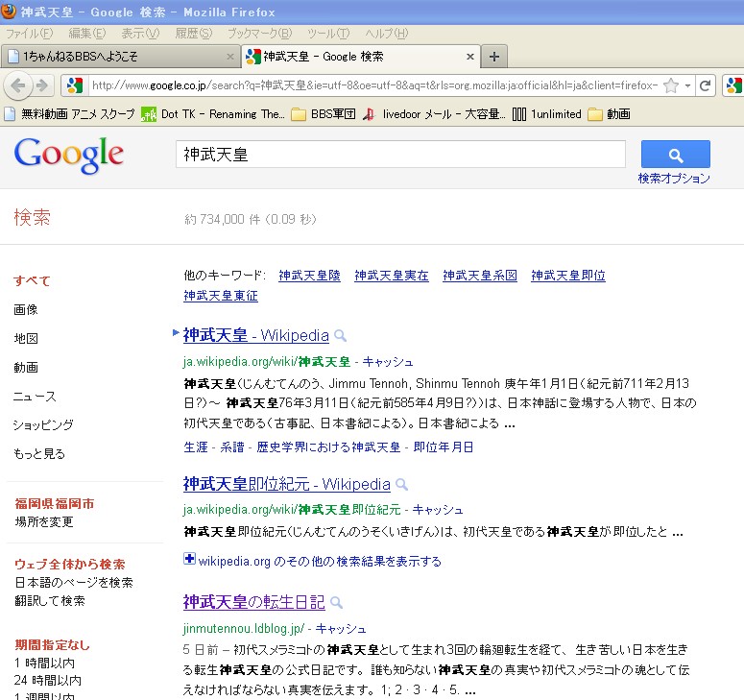Bookmark this page with the star icon
The height and width of the screenshot is (700, 744).
point(671,85)
